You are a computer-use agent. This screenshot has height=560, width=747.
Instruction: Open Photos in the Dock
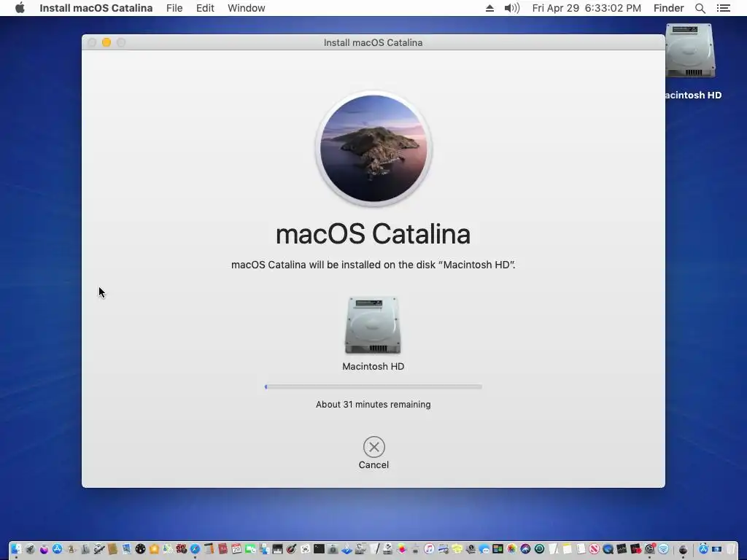point(511,549)
